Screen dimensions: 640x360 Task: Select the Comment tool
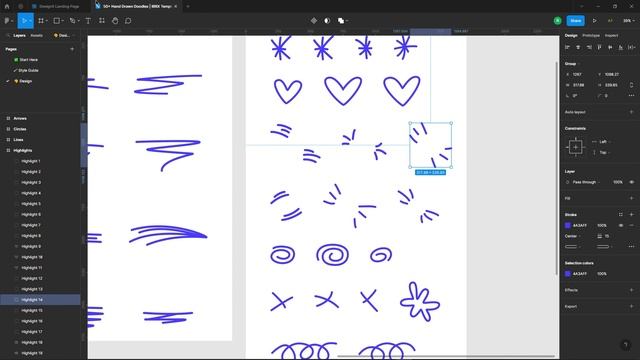128,21
